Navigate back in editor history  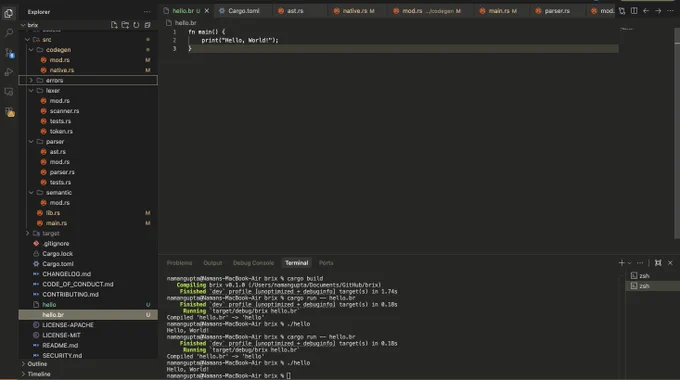tap(646, 11)
